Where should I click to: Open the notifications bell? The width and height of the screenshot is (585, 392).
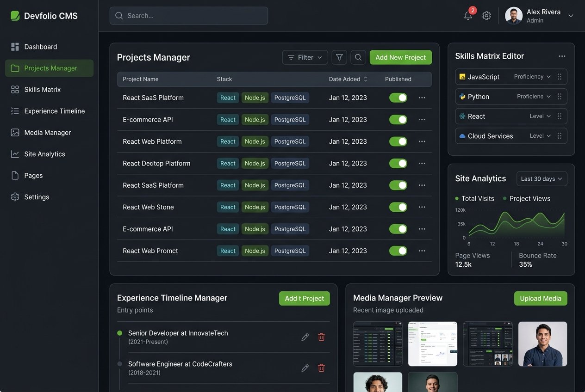(x=468, y=16)
